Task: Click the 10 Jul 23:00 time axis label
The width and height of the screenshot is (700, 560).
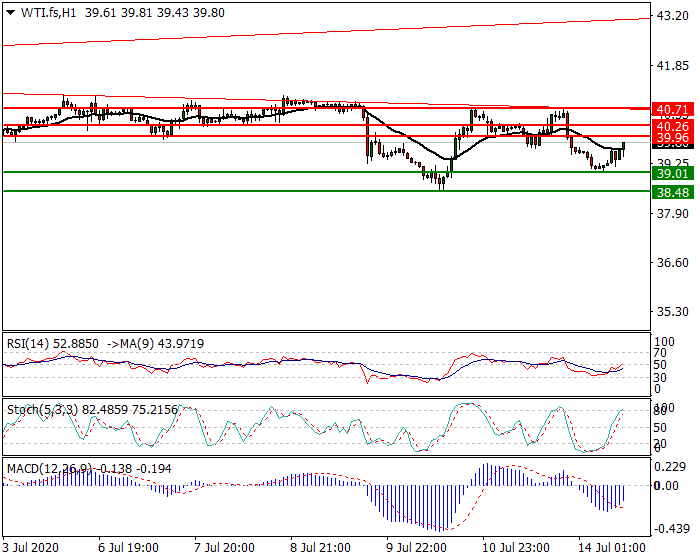Action: pos(516,547)
